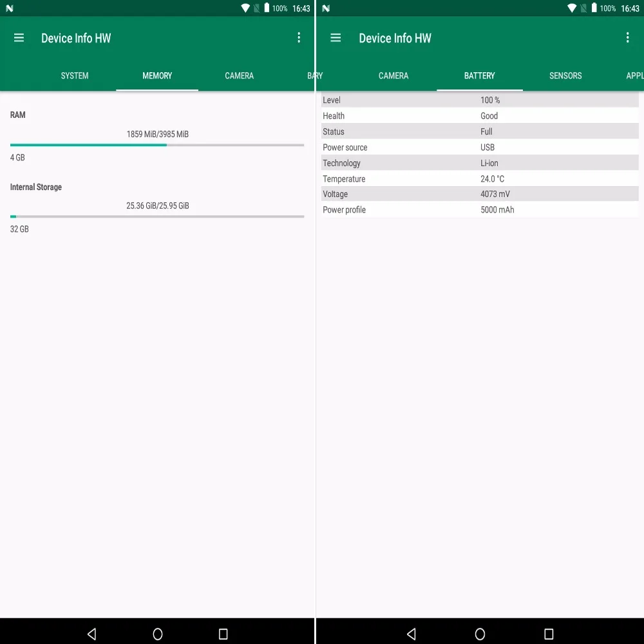Select the Power source row label
Image resolution: width=644 pixels, height=644 pixels.
(x=345, y=147)
